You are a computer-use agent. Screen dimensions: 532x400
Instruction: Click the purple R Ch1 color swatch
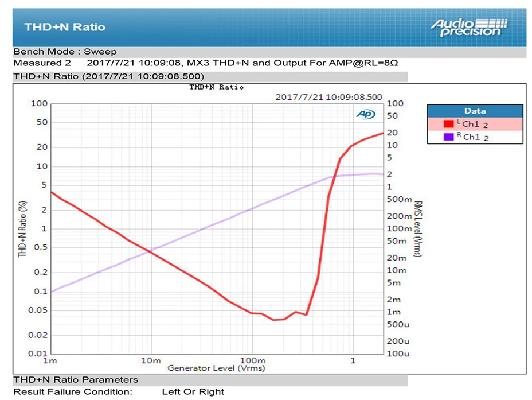[448, 137]
